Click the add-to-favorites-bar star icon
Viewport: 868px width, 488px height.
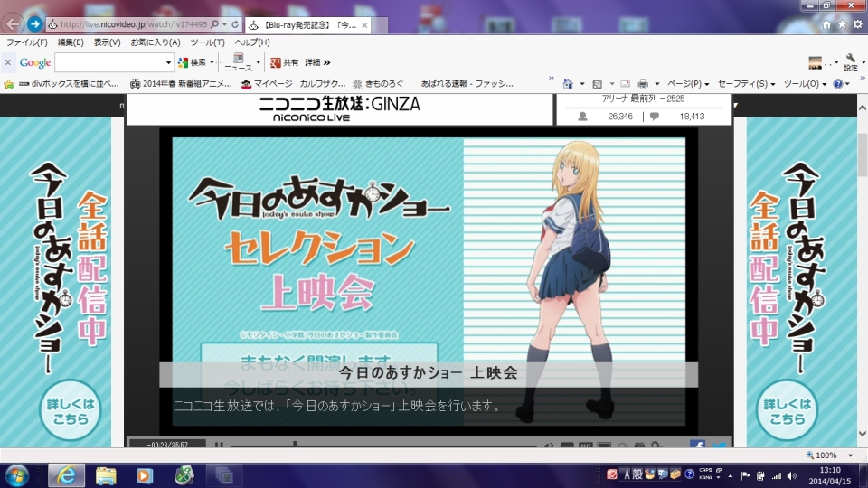8,84
